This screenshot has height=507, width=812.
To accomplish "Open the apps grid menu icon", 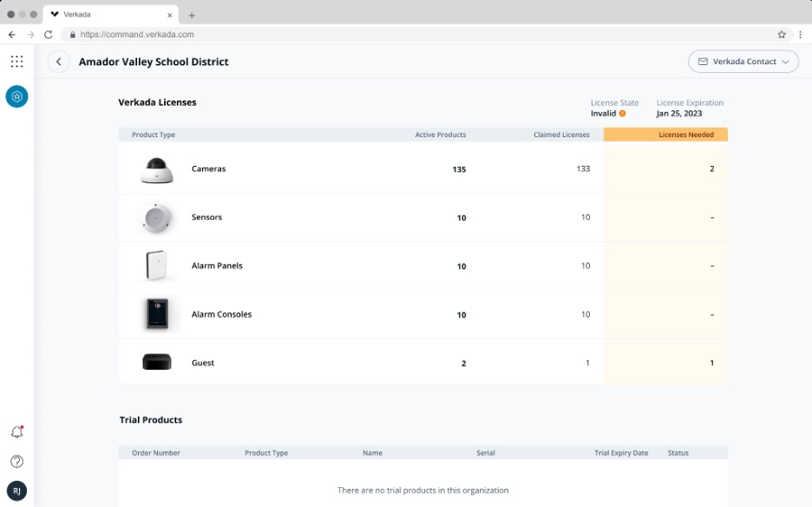I will (16, 62).
